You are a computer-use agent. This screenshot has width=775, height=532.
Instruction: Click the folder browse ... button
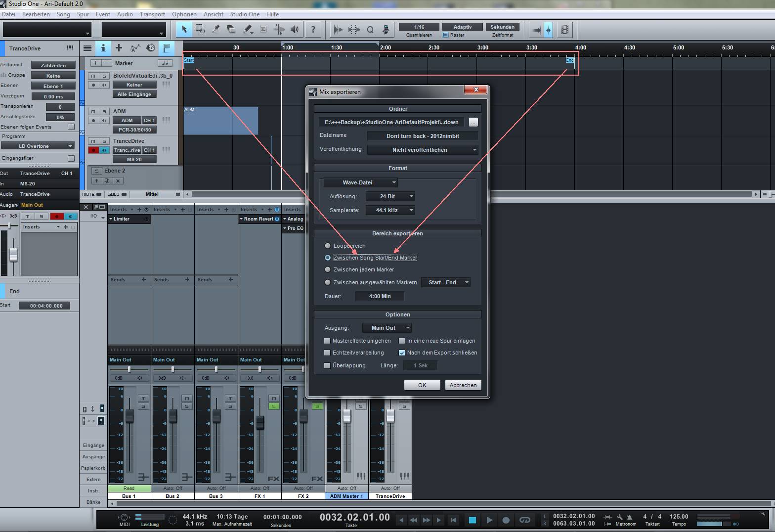click(474, 122)
